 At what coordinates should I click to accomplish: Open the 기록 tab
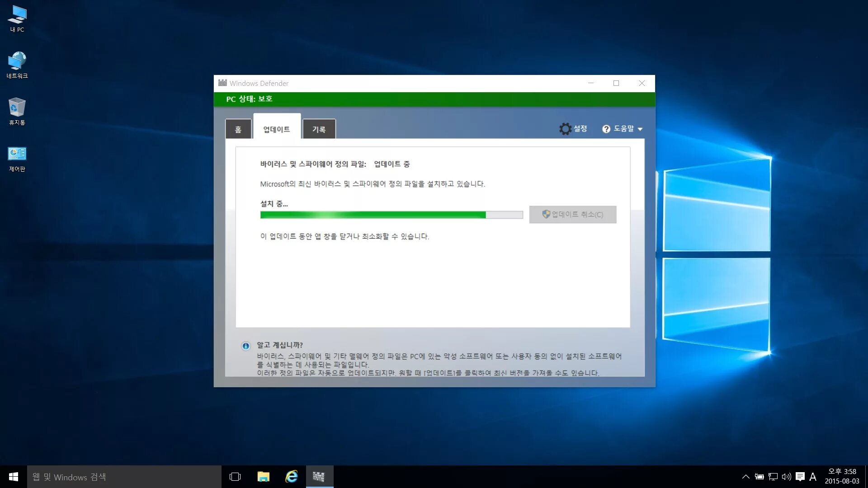tap(319, 130)
